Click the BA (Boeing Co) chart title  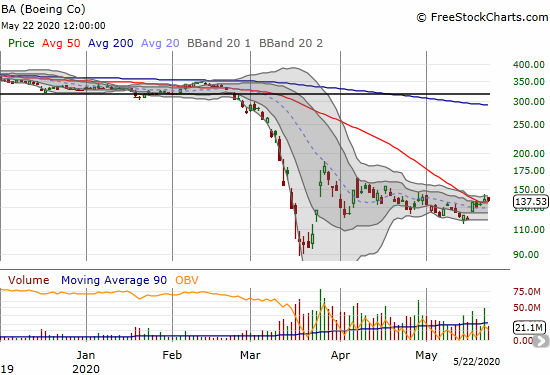43,9
